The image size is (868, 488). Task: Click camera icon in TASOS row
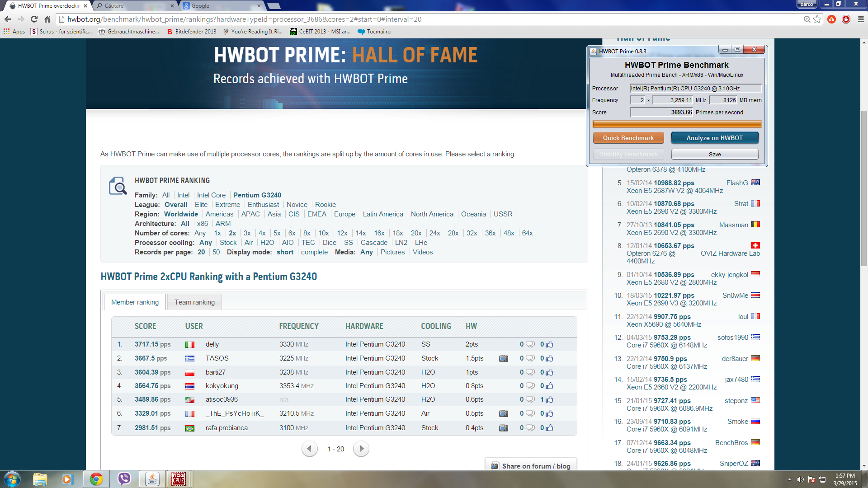point(503,358)
